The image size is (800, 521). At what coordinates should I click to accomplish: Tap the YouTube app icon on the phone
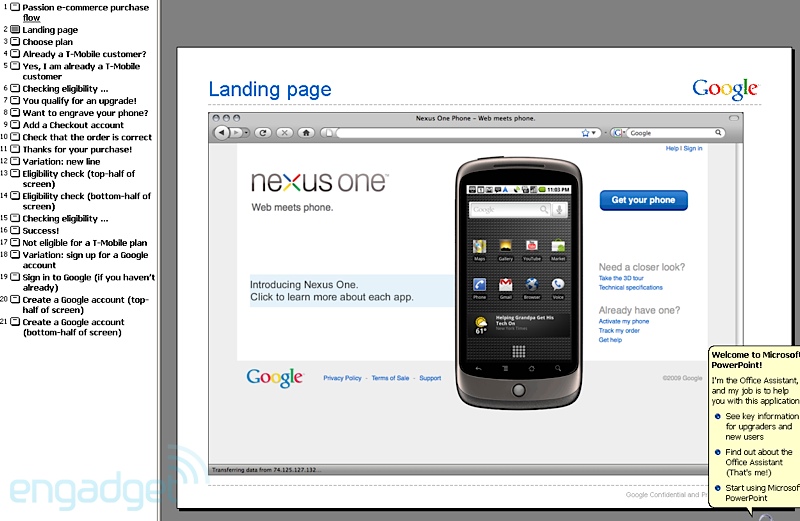point(532,246)
